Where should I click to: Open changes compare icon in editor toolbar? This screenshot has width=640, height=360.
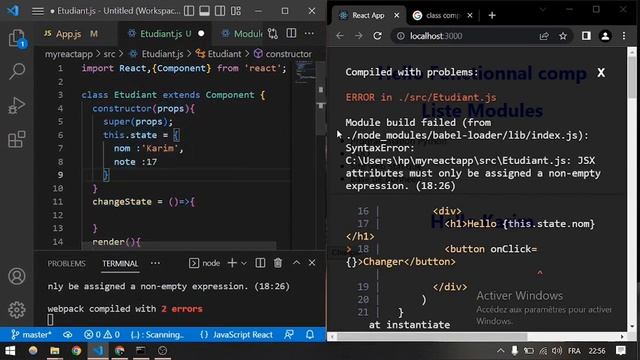click(273, 34)
